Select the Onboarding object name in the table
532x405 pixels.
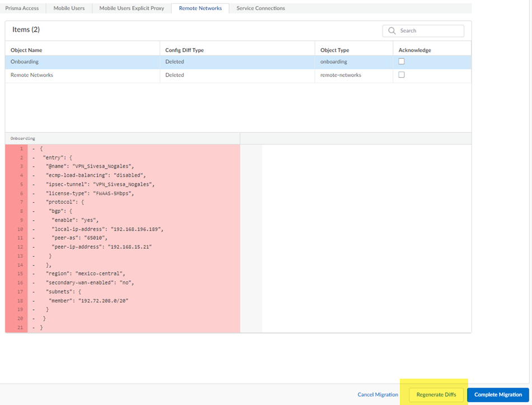click(25, 62)
